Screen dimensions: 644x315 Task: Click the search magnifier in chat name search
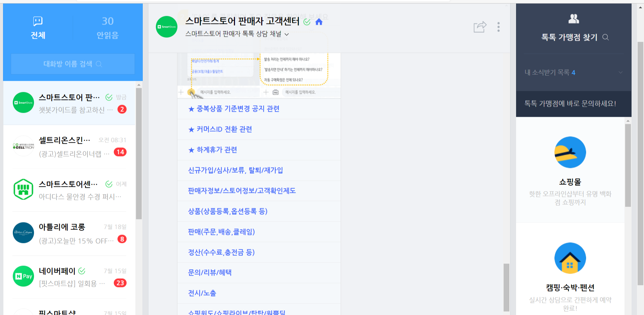pyautogui.click(x=99, y=64)
